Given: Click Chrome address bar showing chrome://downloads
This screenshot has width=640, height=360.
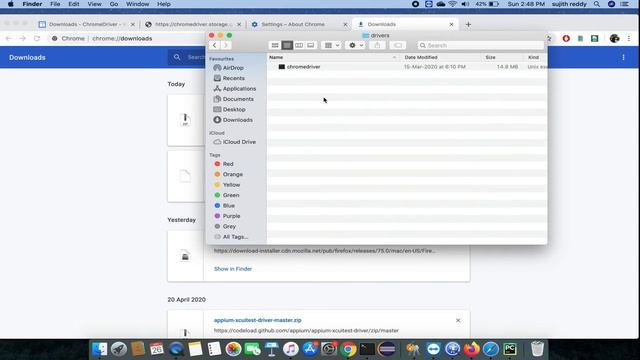Looking at the screenshot, I should click(122, 38).
